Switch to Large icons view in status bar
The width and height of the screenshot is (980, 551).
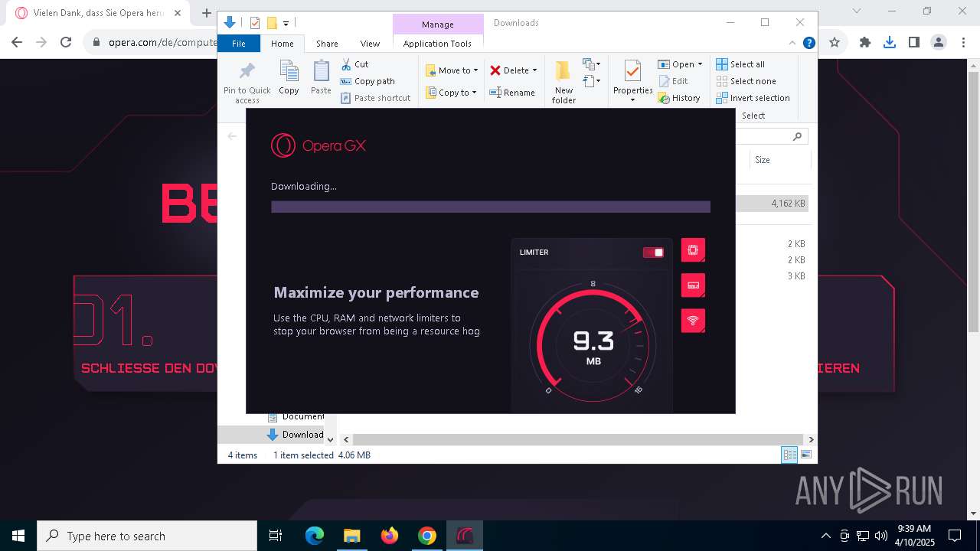[805, 455]
